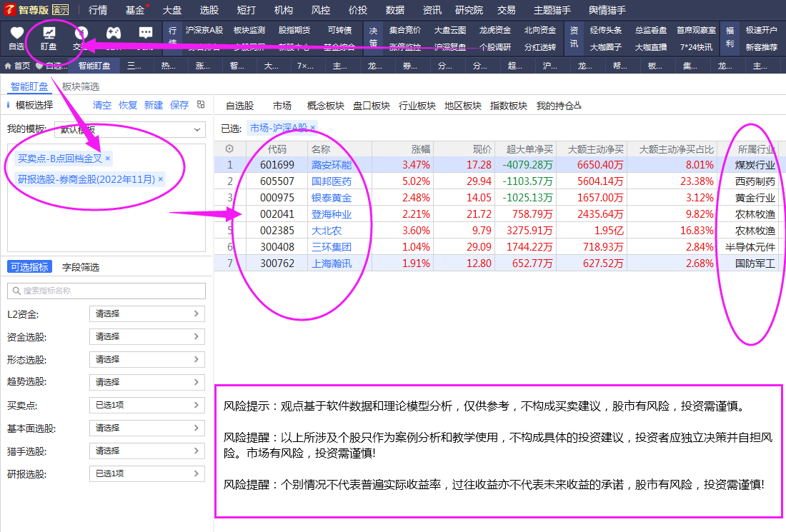Viewport: 786px width, 532px height.
Task: Open 我的模板 dropdown
Action: click(130, 130)
